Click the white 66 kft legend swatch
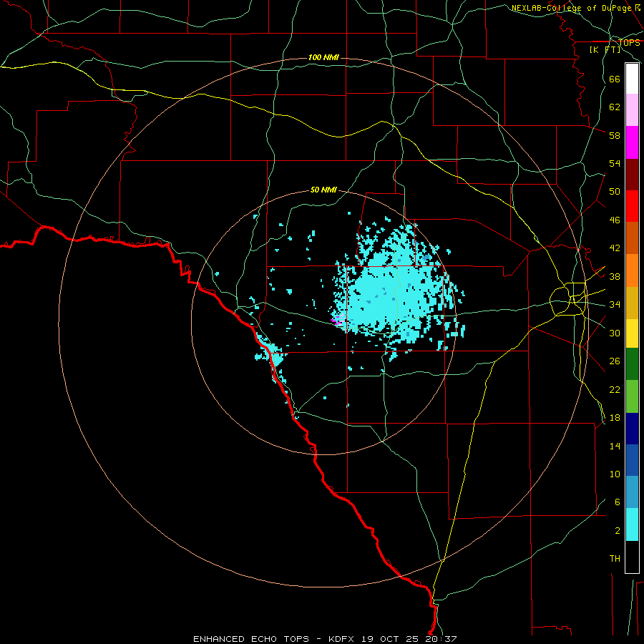644x644 pixels. 632,79
